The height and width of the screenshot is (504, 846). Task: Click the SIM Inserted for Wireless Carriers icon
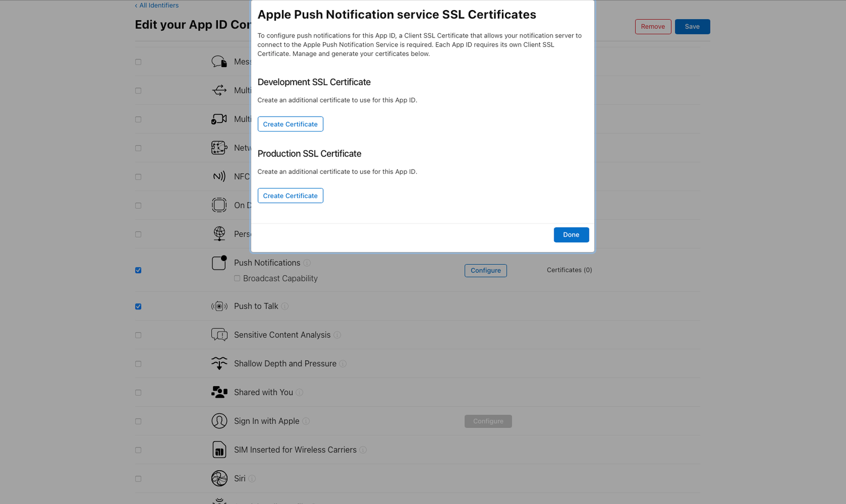(x=219, y=450)
